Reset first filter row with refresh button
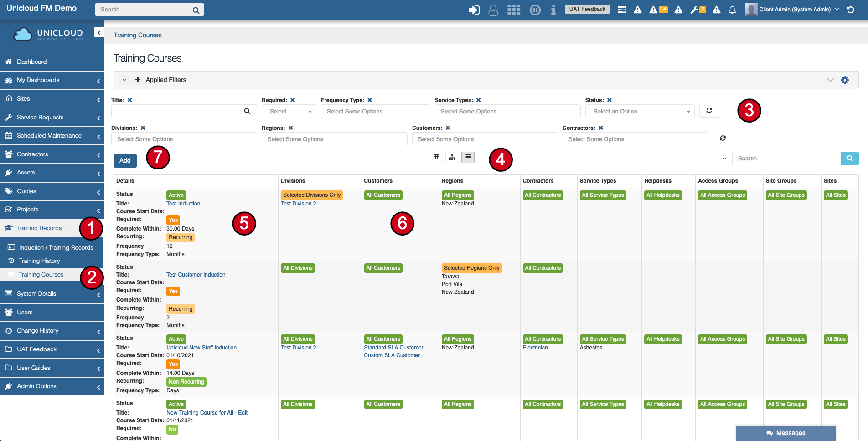 (x=709, y=111)
